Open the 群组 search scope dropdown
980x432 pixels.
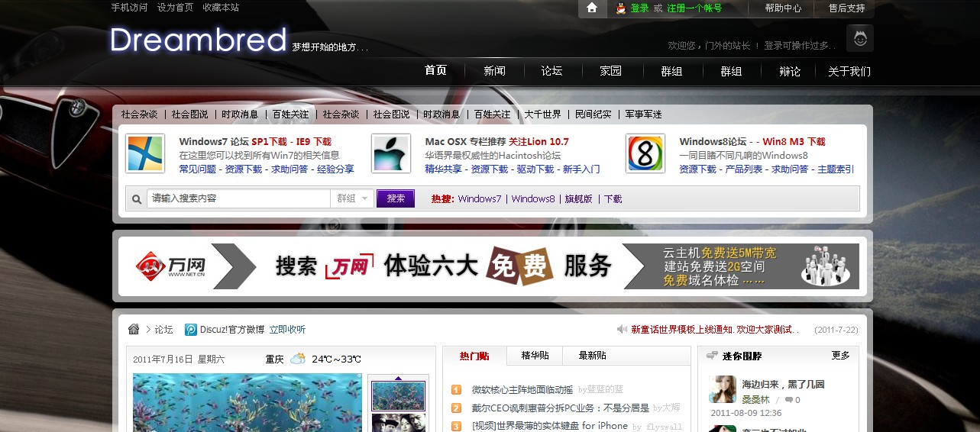click(352, 198)
